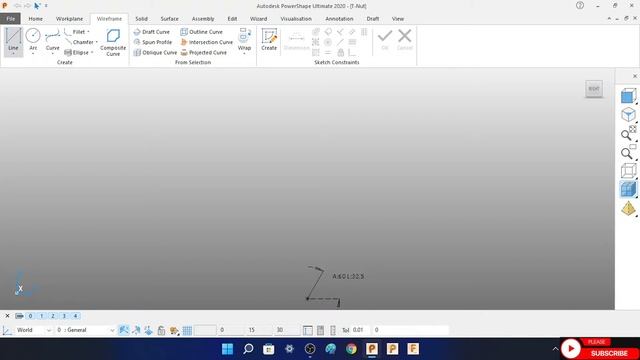Open Google Chrome from the taskbar

(x=351, y=349)
